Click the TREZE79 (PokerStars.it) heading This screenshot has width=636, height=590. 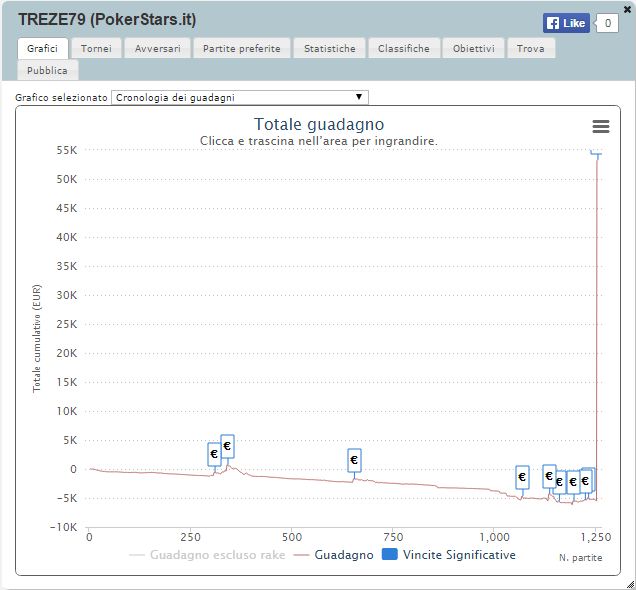point(107,19)
